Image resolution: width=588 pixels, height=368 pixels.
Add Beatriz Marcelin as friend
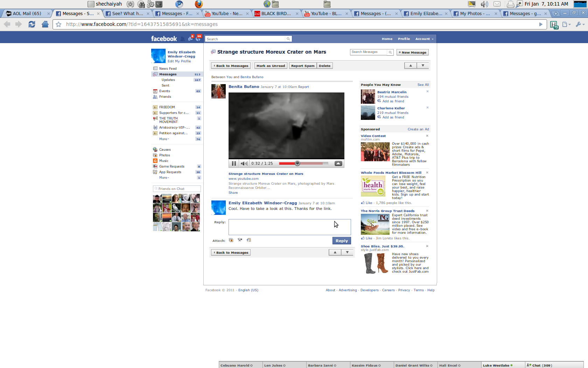393,101
